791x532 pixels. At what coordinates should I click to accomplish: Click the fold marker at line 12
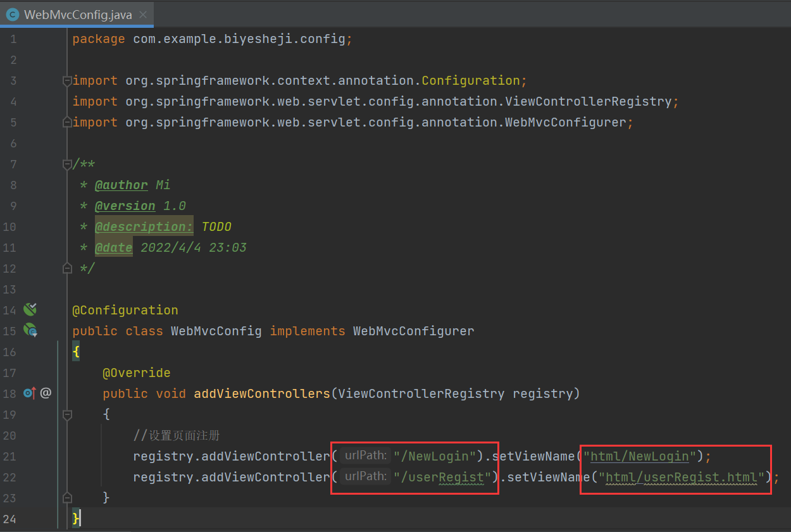click(68, 268)
